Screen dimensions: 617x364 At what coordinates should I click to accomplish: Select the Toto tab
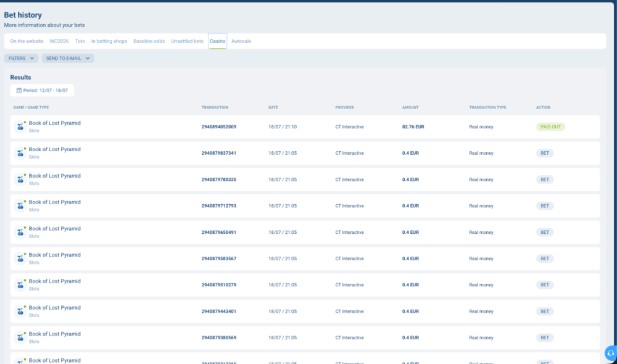[x=80, y=41]
